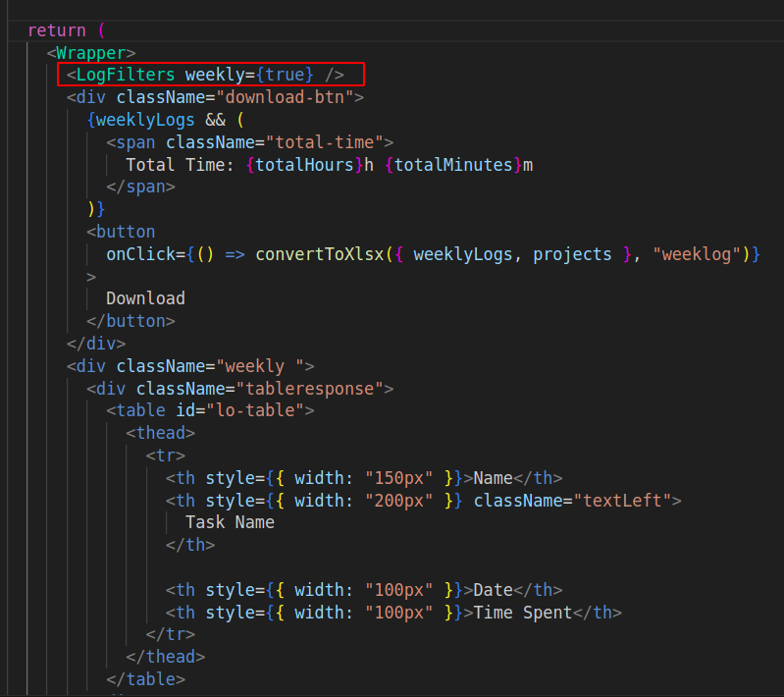Click the totalHours variable
784x697 pixels.
(x=304, y=165)
